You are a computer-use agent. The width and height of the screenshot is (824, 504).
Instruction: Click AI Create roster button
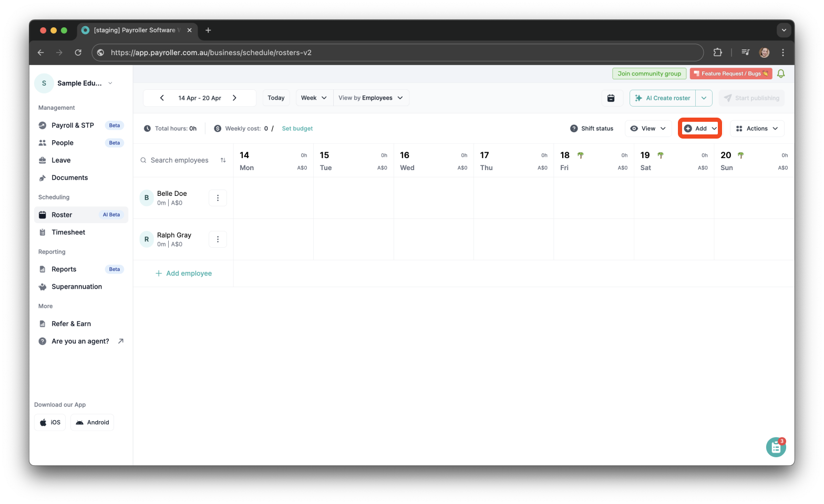[x=663, y=98]
